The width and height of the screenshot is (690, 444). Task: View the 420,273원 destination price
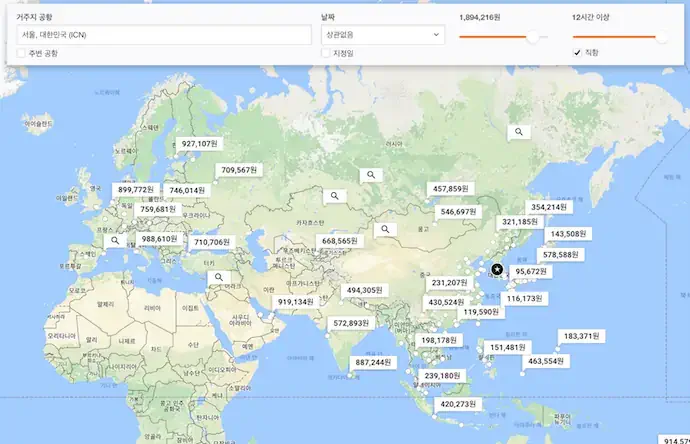(458, 404)
